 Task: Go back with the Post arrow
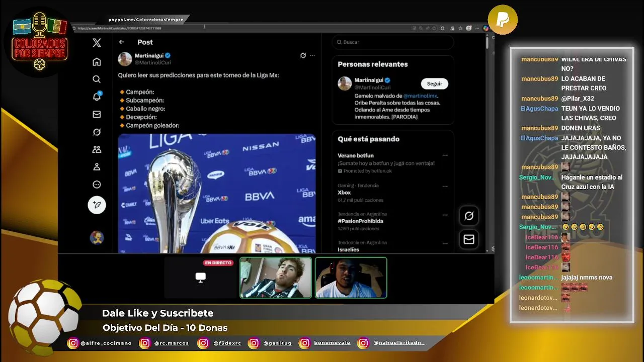[x=121, y=42]
